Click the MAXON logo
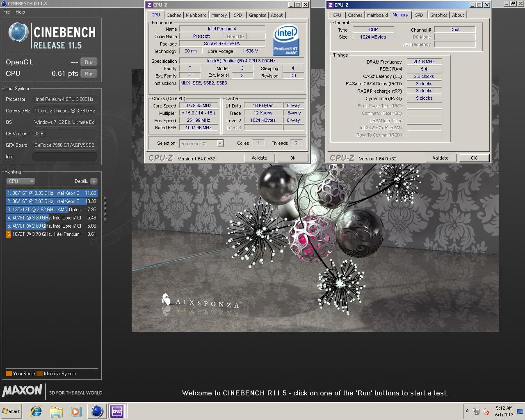 [x=22, y=390]
